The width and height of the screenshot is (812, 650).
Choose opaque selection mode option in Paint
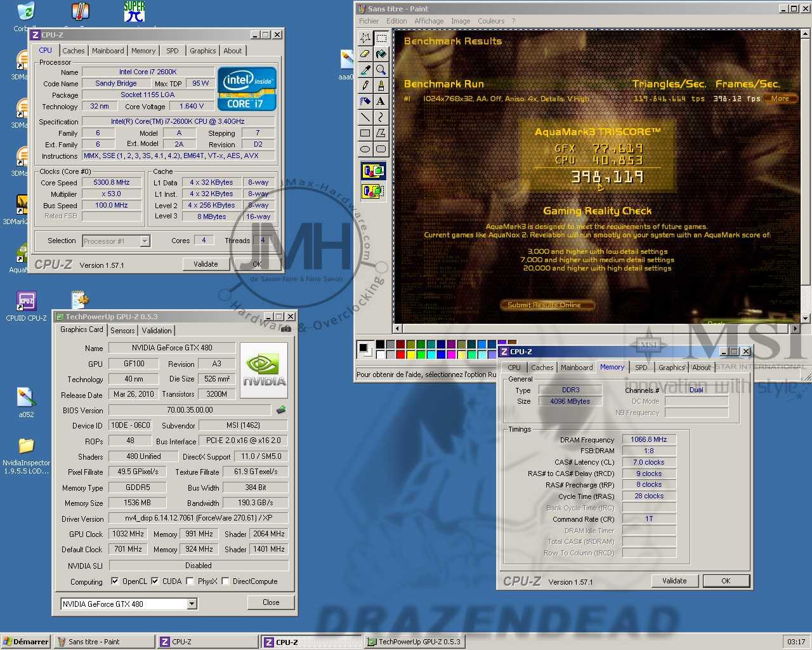coord(373,171)
